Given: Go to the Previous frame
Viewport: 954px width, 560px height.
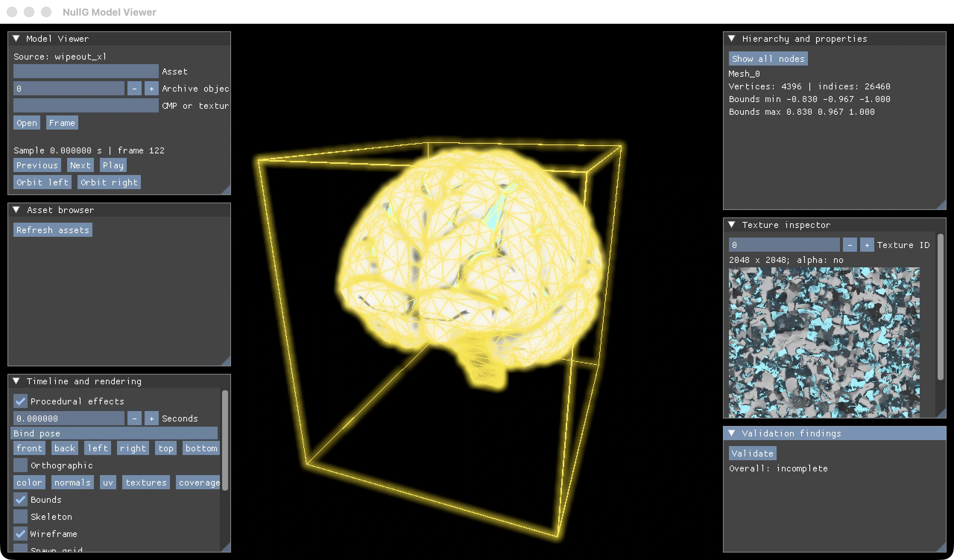Looking at the screenshot, I should coord(37,165).
